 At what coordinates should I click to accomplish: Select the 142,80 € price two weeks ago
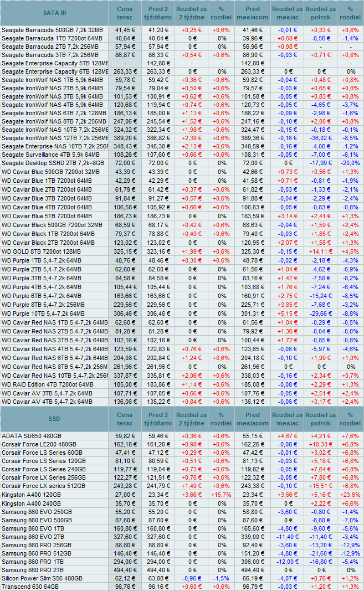pyautogui.click(x=158, y=63)
